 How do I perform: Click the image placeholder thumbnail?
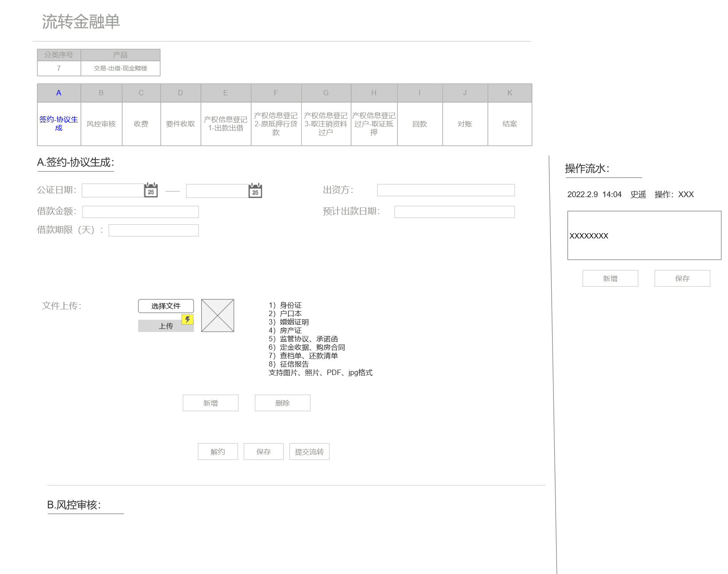tap(218, 316)
